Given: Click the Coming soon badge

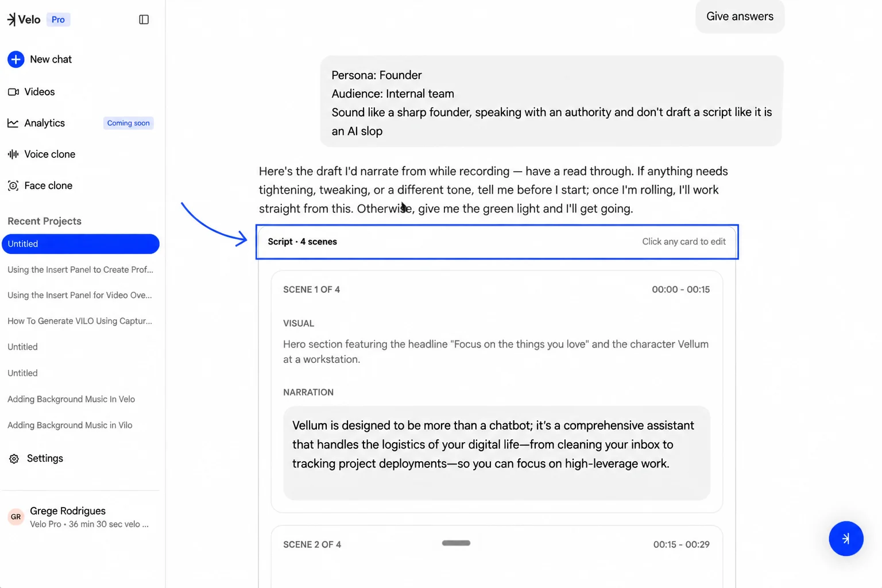Looking at the screenshot, I should (x=128, y=123).
